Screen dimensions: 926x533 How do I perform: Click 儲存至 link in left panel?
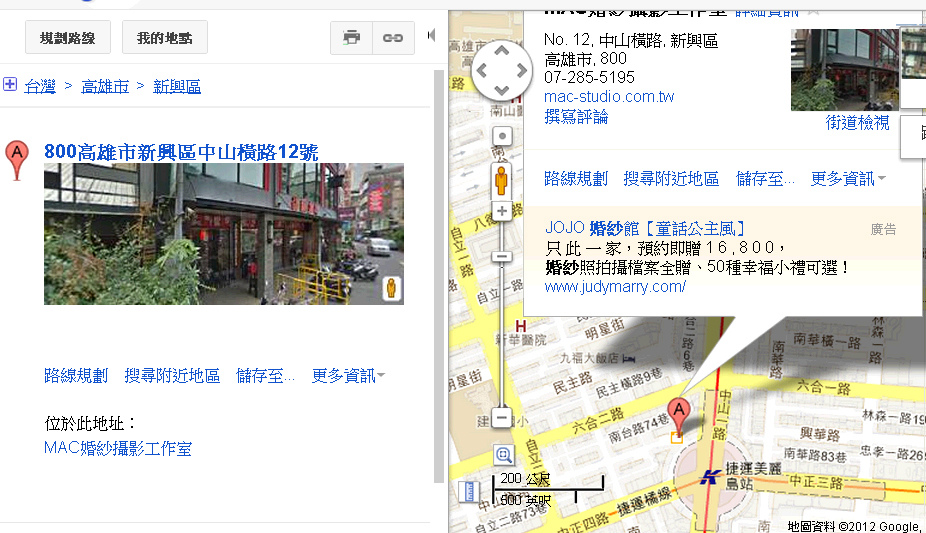tap(265, 375)
